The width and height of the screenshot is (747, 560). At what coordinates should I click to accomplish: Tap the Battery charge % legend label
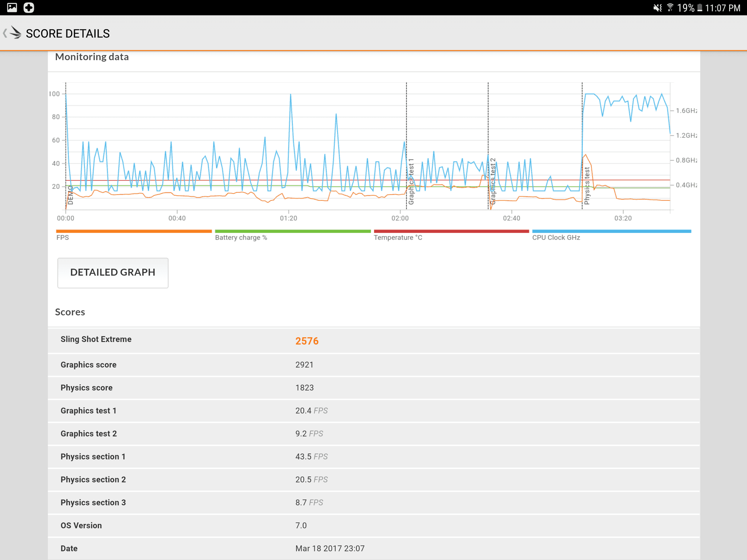point(241,238)
